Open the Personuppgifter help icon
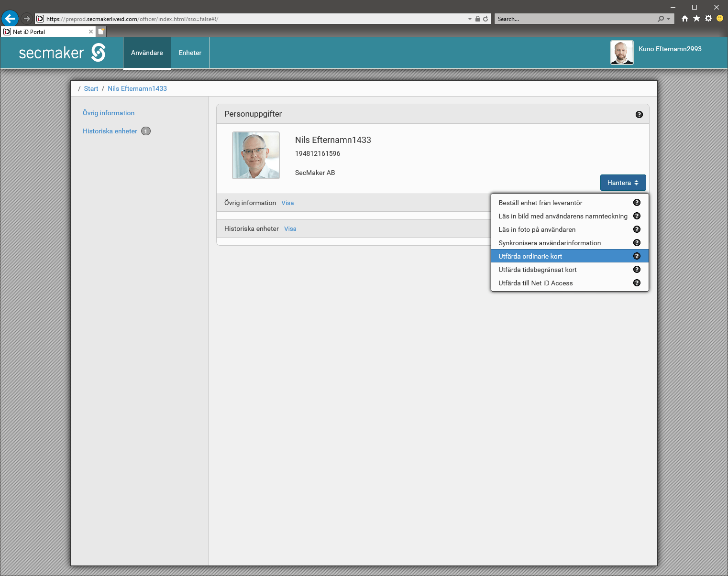 (x=639, y=115)
